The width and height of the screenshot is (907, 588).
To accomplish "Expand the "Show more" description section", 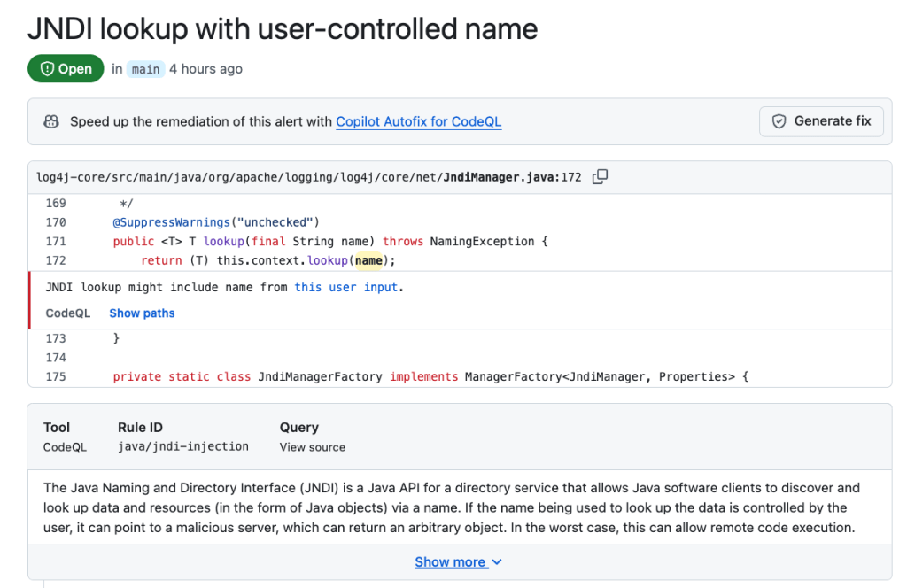I will pyautogui.click(x=451, y=561).
